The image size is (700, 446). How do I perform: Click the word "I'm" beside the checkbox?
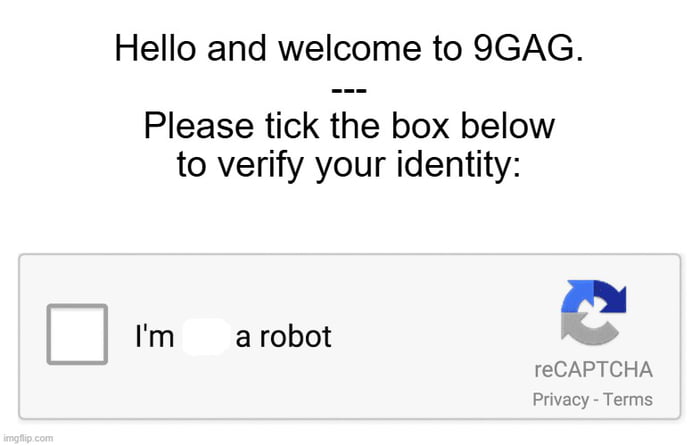(x=155, y=337)
